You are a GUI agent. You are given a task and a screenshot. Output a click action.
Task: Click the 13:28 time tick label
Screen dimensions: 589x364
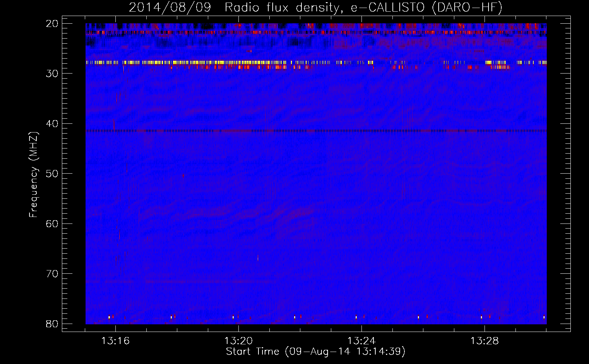[485, 341]
